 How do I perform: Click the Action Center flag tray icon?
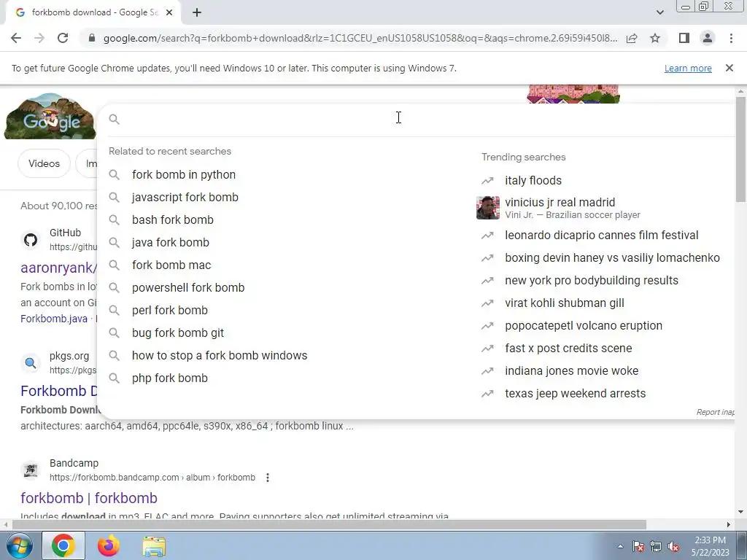[638, 546]
